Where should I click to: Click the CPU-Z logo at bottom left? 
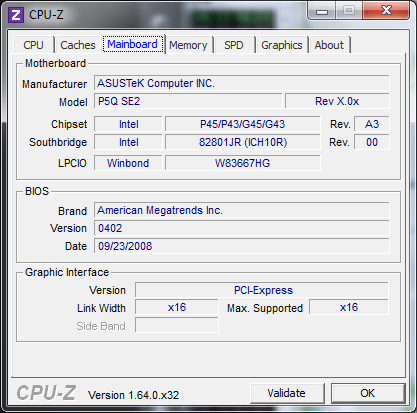click(46, 393)
